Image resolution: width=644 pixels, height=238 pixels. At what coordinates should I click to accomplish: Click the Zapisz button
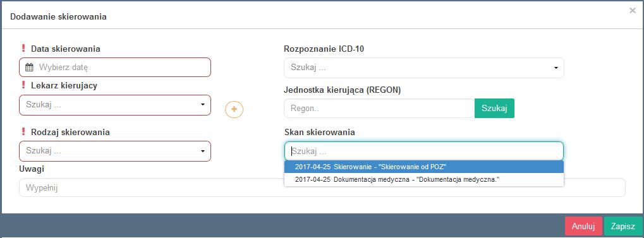[623, 226]
